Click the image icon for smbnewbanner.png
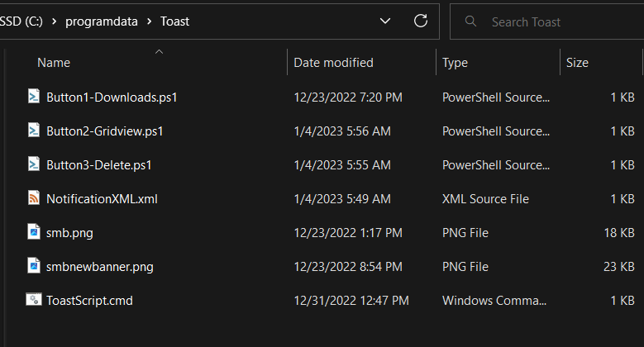644x347 pixels. click(x=34, y=266)
